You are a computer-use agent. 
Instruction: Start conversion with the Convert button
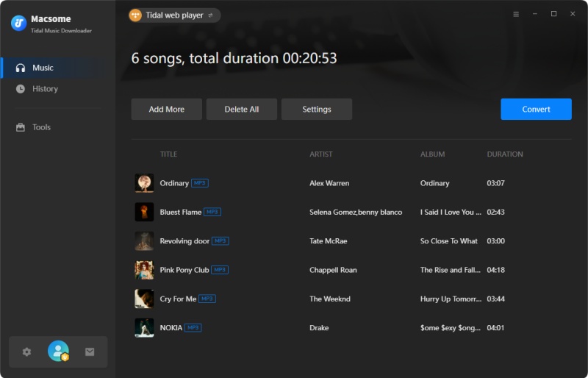[536, 110]
